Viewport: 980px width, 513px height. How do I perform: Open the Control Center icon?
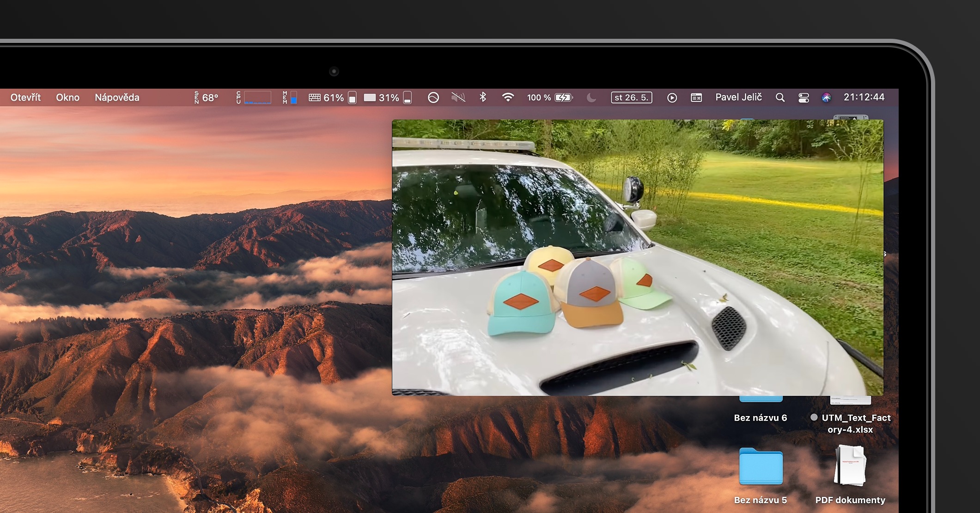803,97
